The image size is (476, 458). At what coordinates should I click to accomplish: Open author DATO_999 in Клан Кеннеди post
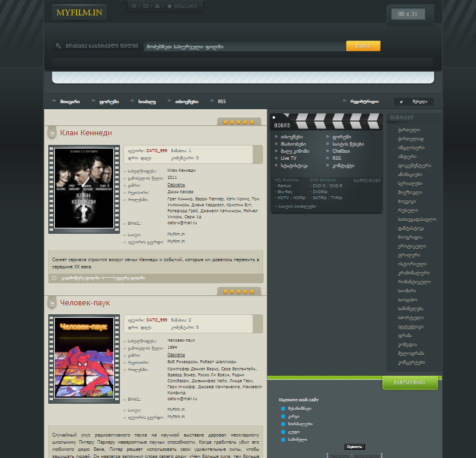tap(157, 150)
